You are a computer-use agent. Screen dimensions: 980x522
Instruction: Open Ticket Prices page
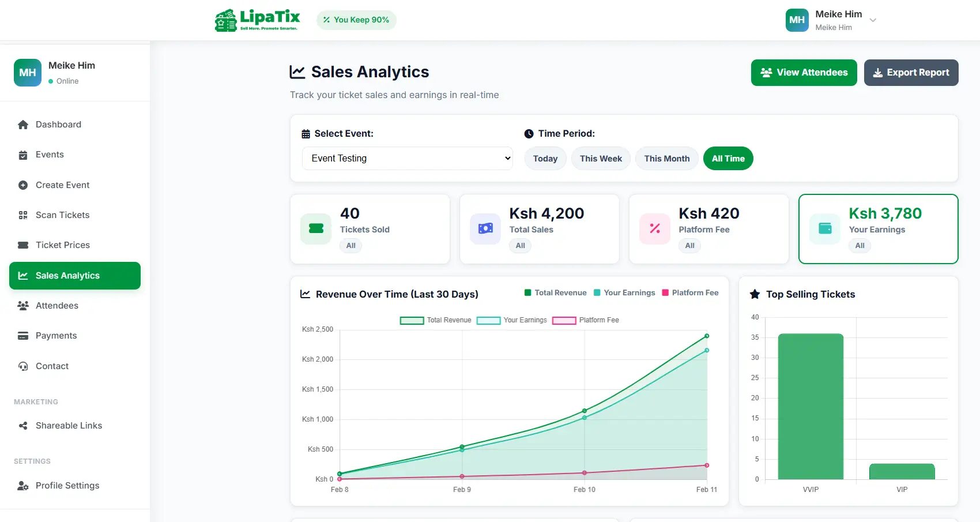pyautogui.click(x=75, y=245)
